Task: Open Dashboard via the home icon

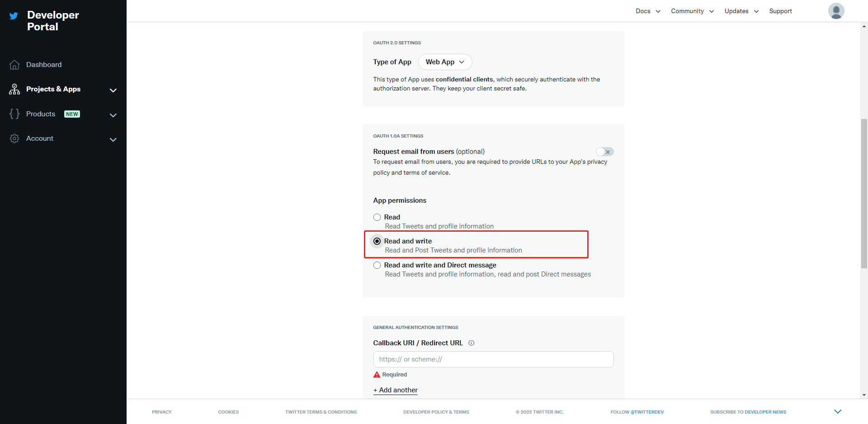Action: (x=14, y=65)
